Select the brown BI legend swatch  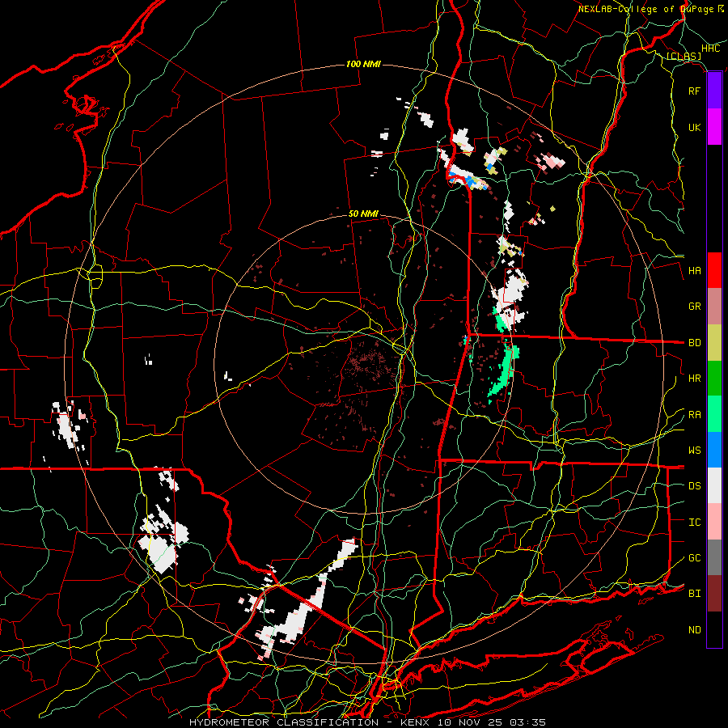click(714, 594)
